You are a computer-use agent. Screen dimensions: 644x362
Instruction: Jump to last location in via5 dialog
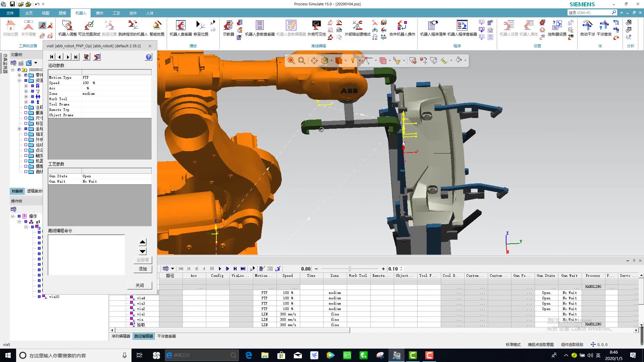(76, 57)
